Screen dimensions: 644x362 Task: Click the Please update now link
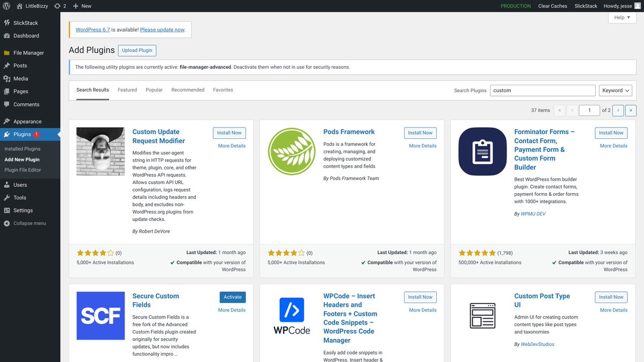click(162, 30)
